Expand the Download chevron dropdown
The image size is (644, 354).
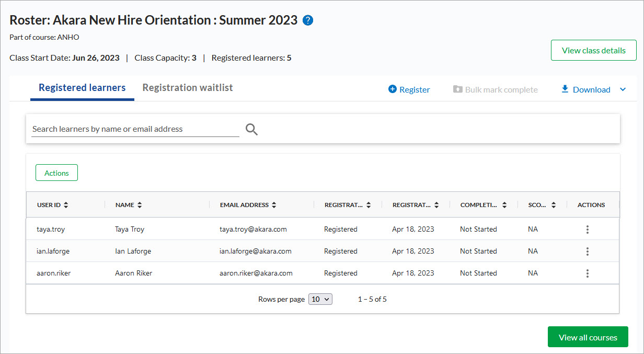(623, 89)
